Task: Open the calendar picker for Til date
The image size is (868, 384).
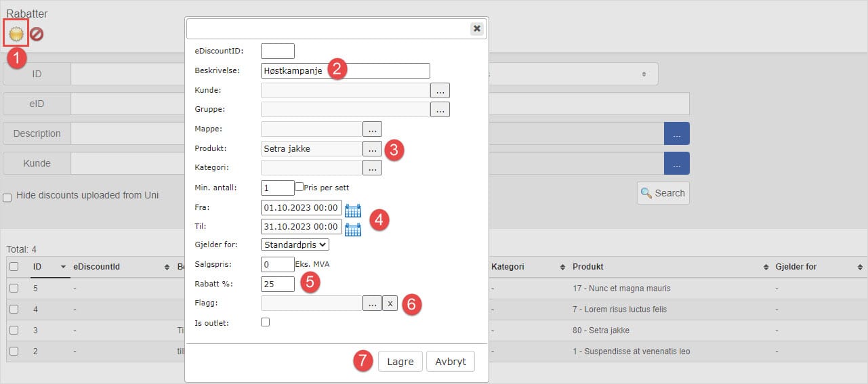Action: coord(353,229)
